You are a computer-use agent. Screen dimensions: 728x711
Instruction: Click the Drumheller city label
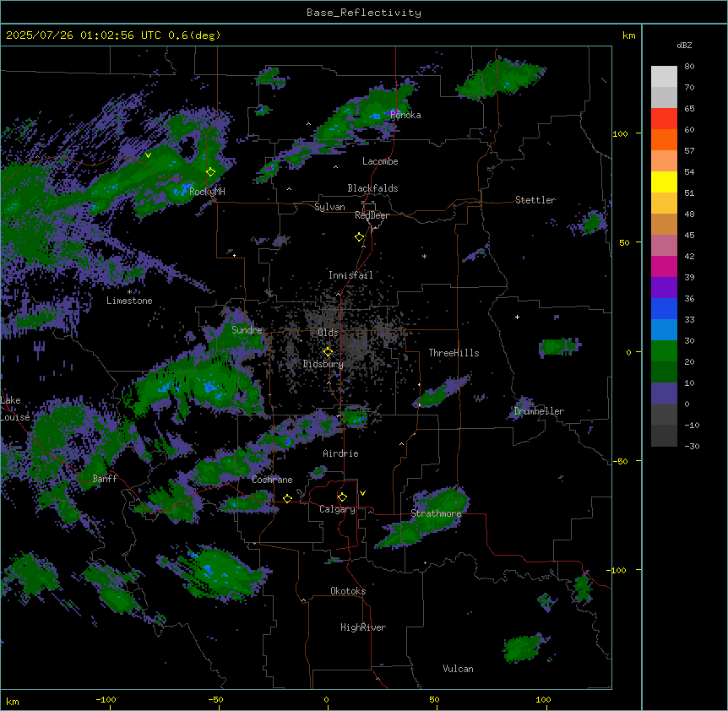point(539,411)
